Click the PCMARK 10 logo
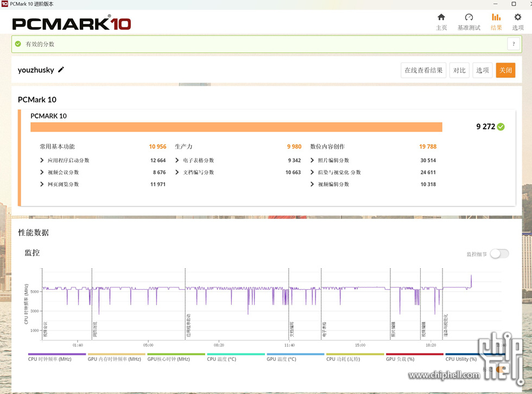The image size is (532, 394). pyautogui.click(x=72, y=23)
